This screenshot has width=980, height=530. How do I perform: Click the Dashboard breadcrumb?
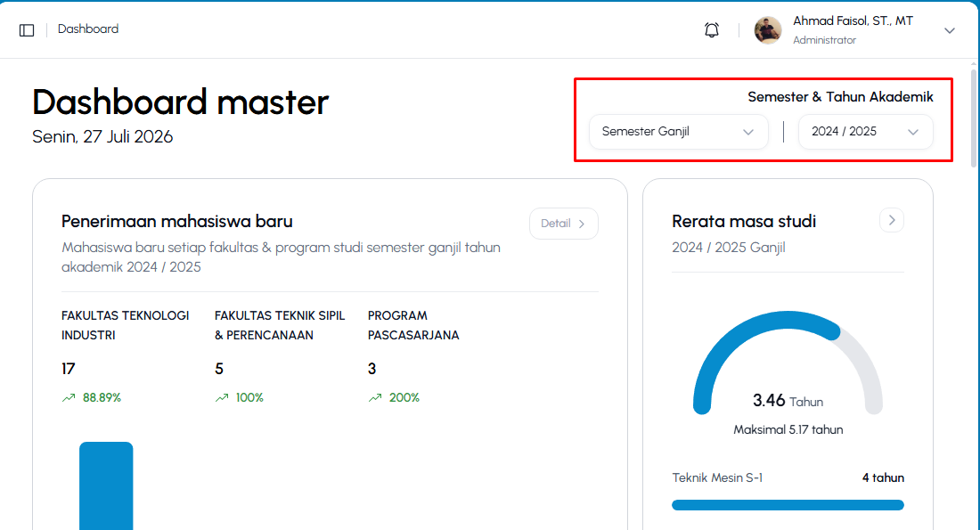88,29
